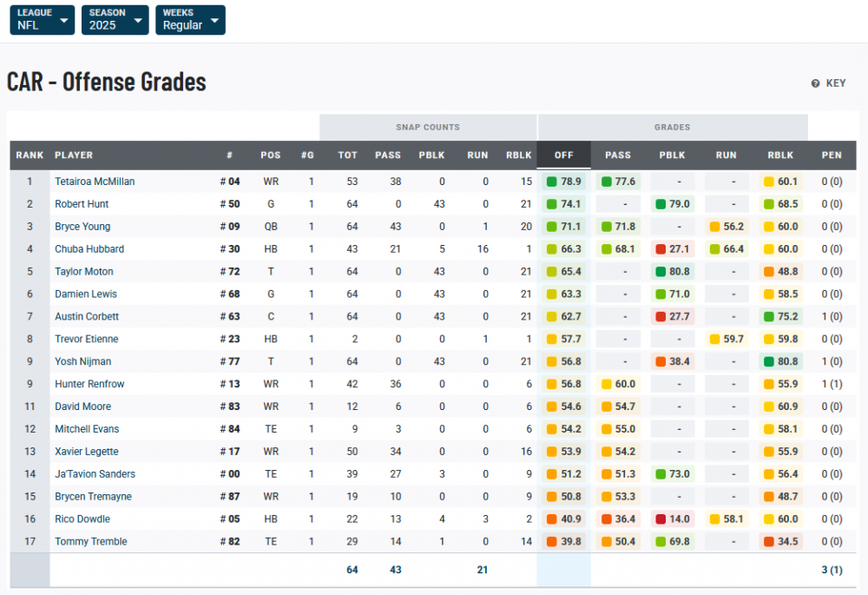The image size is (868, 595).
Task: Click Taylor Moton's 80.8 pass-block grade
Action: (x=672, y=272)
